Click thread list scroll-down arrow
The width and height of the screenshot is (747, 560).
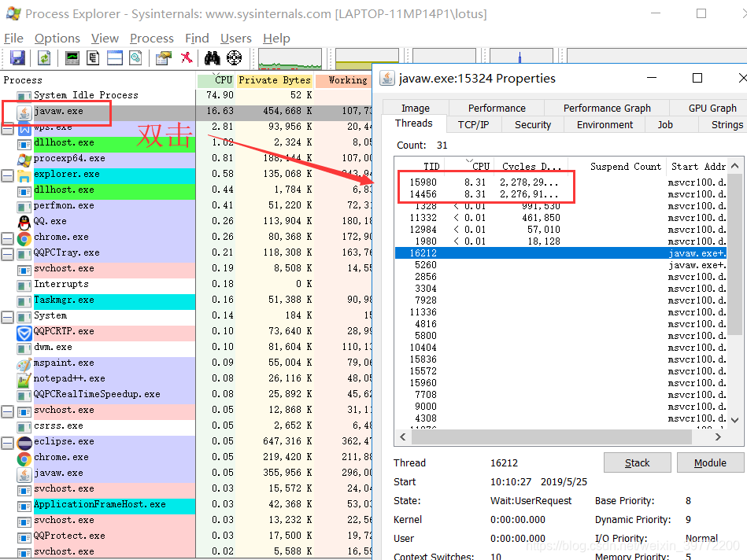[734, 420]
